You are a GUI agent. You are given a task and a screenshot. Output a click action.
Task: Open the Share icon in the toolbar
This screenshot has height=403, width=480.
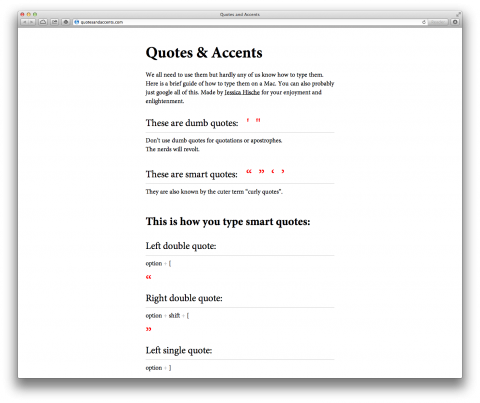[54, 22]
